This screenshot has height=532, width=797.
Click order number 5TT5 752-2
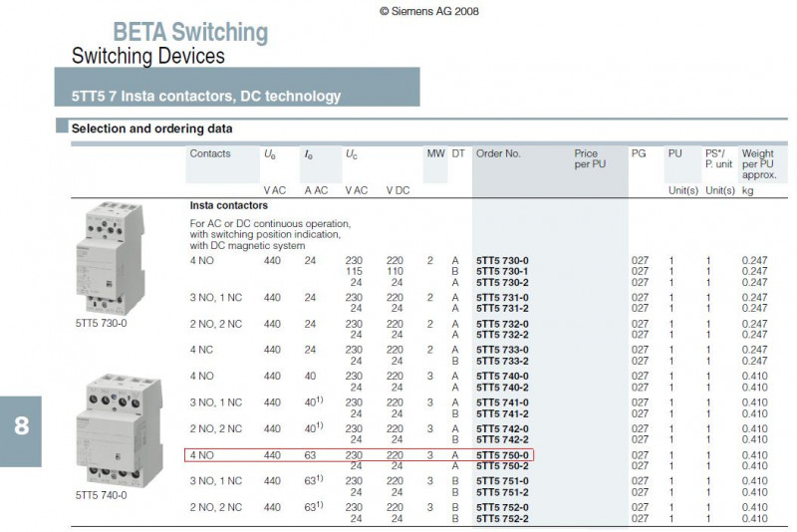[x=502, y=519]
